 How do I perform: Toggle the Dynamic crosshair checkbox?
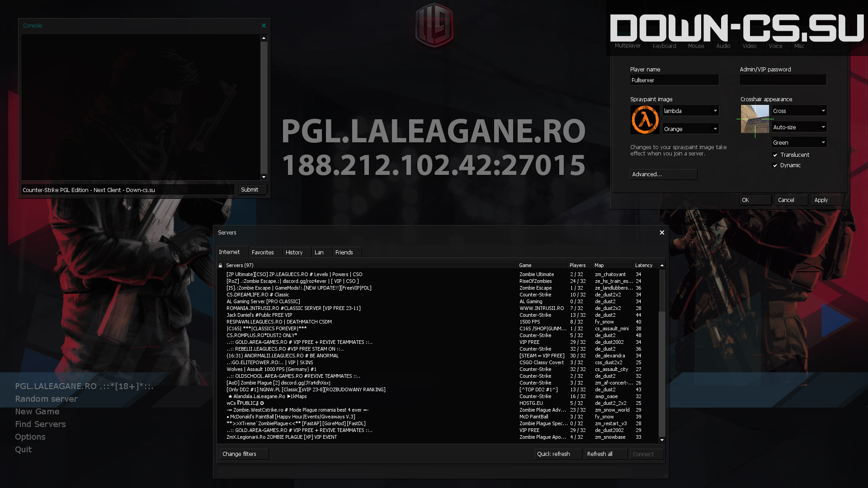[775, 165]
